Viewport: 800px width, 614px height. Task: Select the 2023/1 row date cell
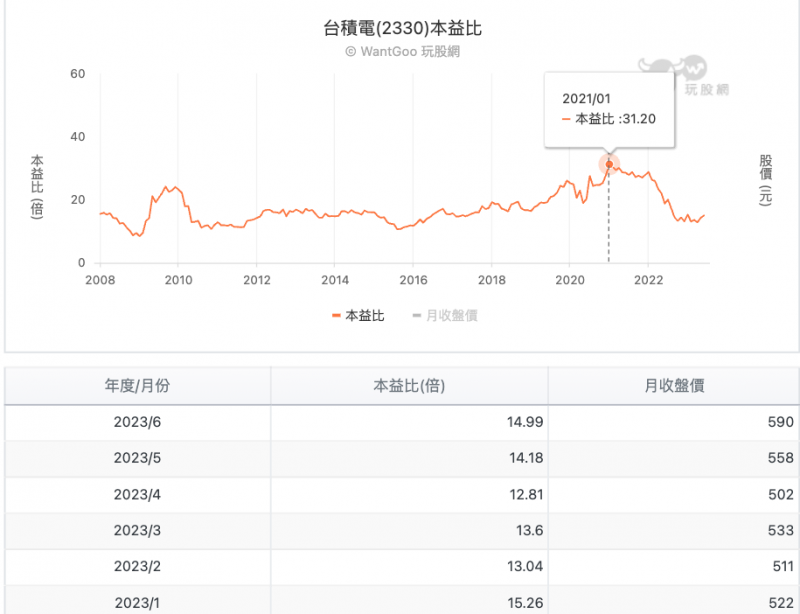click(x=137, y=603)
